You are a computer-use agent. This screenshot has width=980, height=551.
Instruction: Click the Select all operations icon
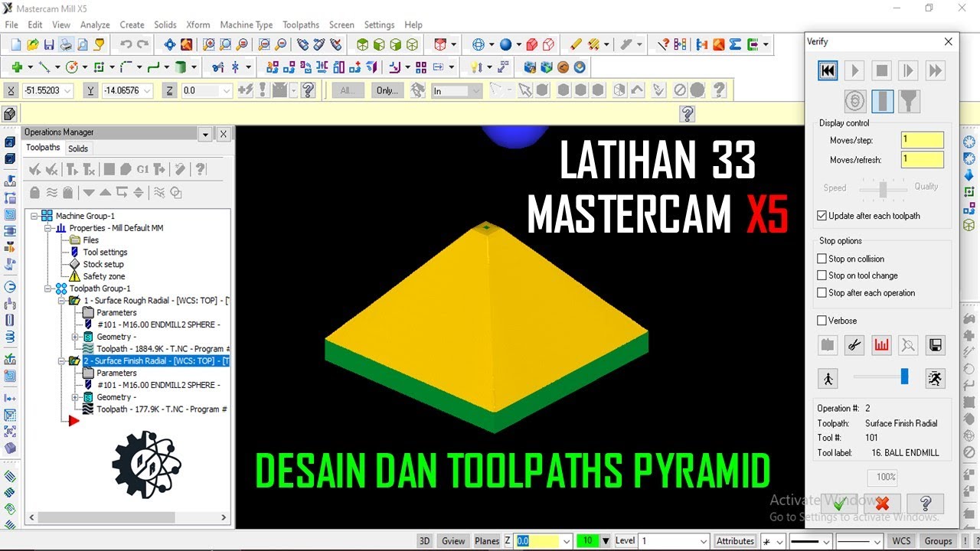[34, 170]
